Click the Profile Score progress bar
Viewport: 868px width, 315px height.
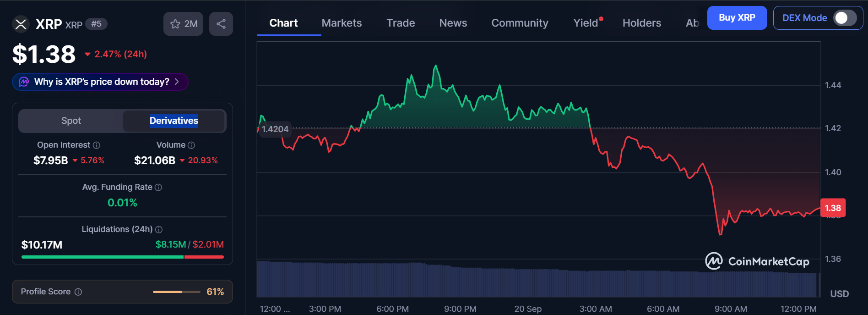(176, 292)
